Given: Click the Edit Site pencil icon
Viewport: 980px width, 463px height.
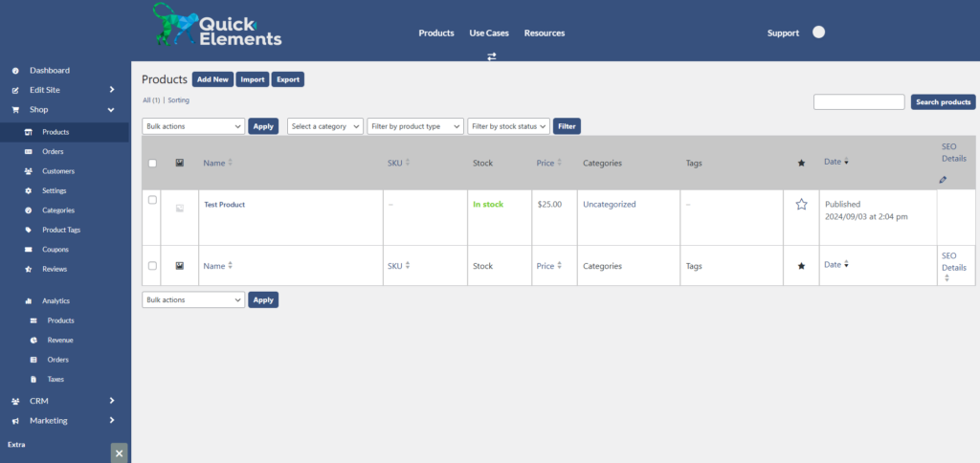Looking at the screenshot, I should (x=15, y=90).
